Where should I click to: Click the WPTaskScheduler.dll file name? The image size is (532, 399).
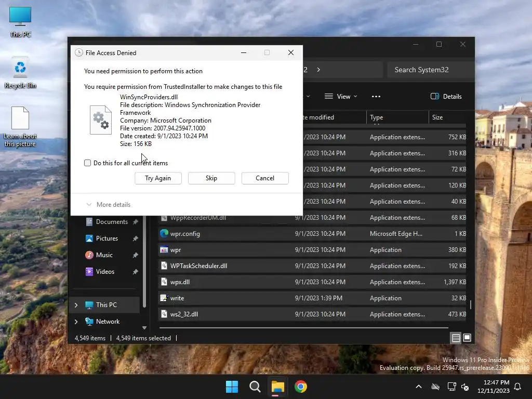pos(198,266)
